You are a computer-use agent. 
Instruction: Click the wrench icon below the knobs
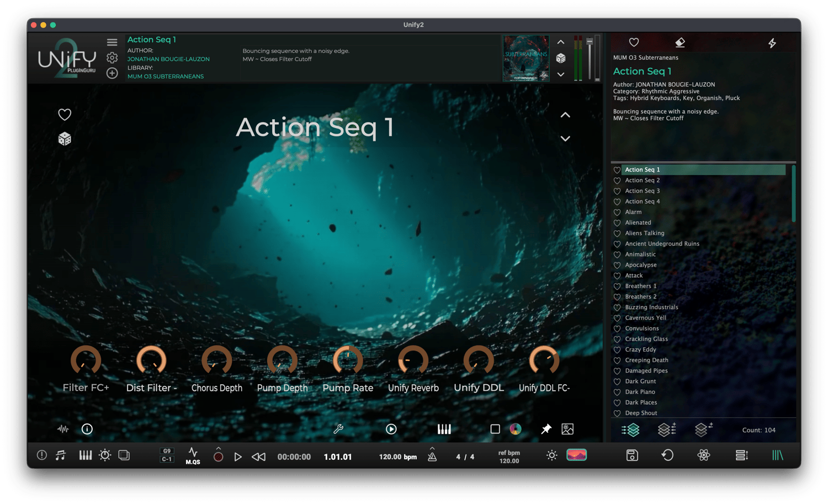(338, 429)
